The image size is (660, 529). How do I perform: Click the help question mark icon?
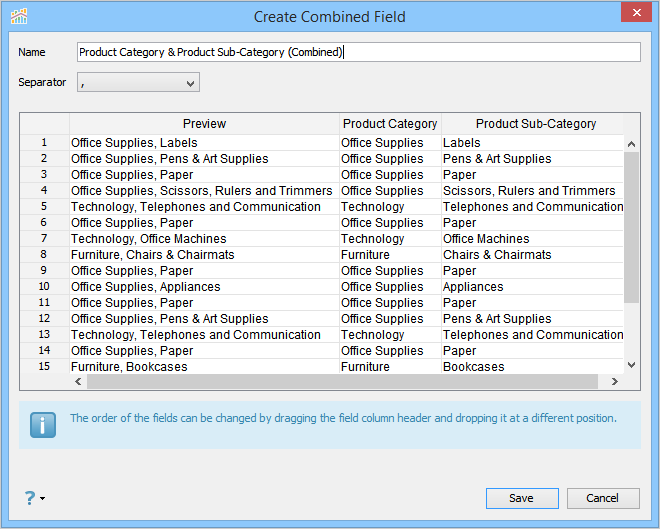(30, 497)
